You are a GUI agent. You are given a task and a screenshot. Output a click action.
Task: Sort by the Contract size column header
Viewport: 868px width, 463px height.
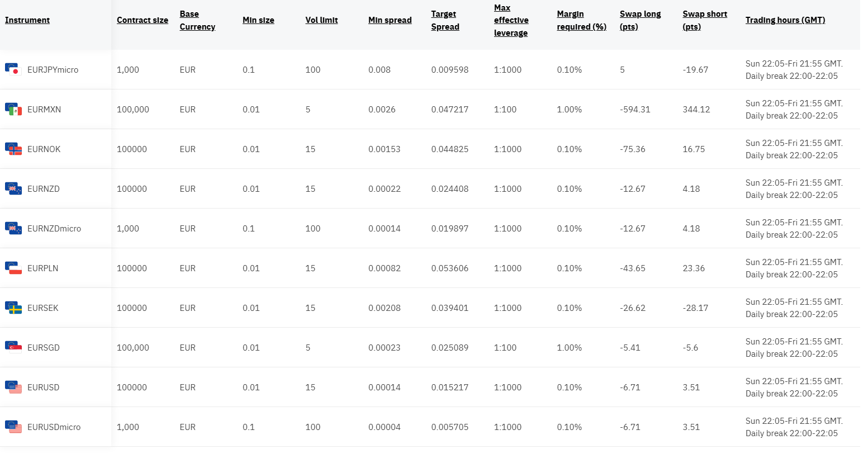tap(143, 20)
